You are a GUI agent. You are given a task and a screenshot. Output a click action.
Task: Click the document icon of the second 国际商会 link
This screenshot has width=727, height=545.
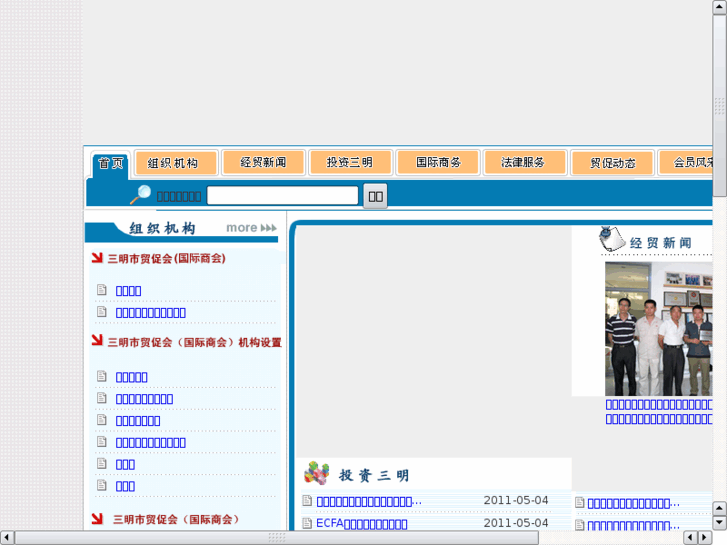102,312
